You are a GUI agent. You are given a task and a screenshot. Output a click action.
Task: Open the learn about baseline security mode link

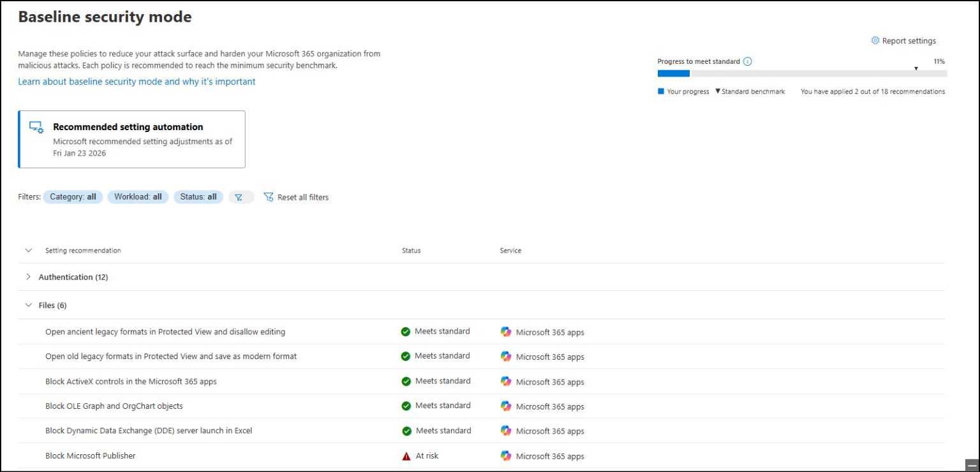[136, 81]
